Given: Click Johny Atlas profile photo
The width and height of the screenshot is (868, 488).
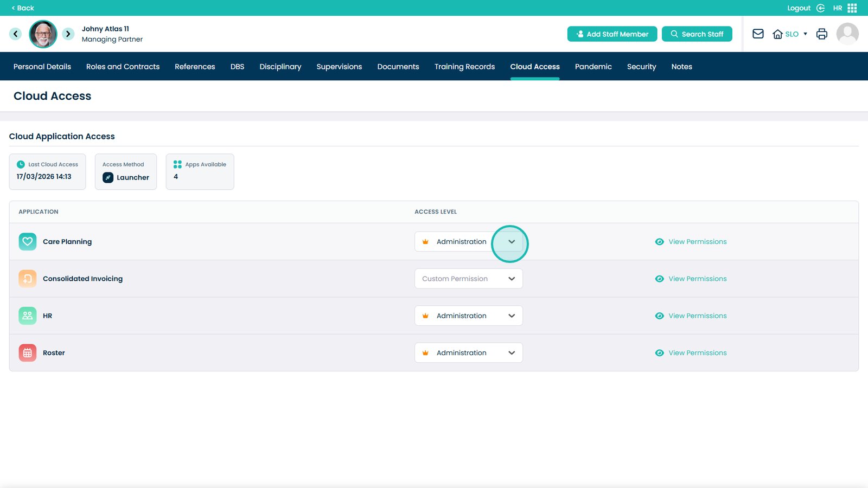Looking at the screenshot, I should tap(43, 34).
